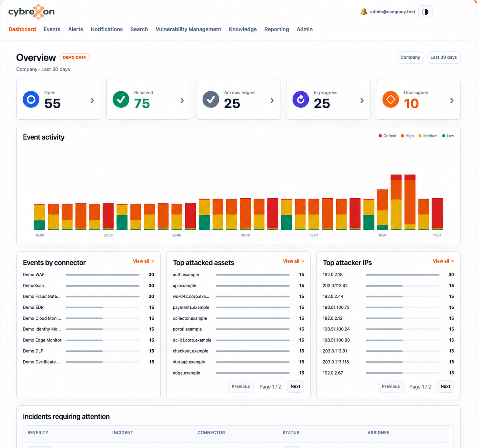Screen dimensions: 477x448
Task: Click the admin@company.test account label
Action: 393,12
